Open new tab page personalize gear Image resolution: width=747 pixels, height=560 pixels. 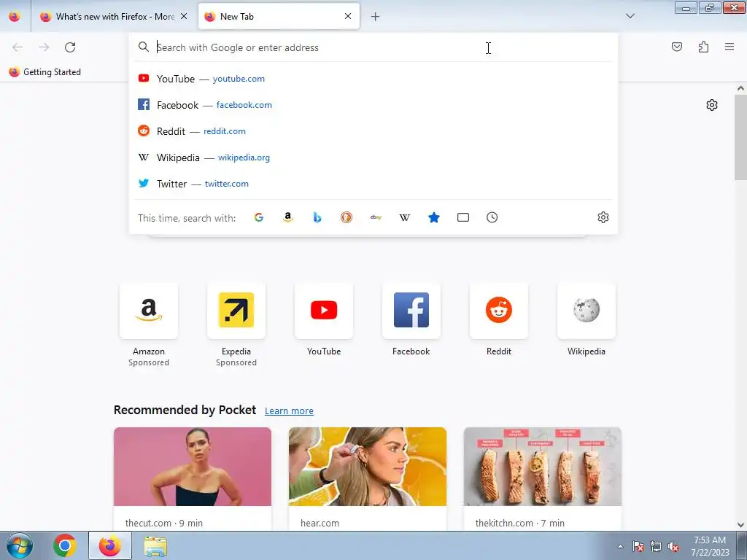coord(712,105)
